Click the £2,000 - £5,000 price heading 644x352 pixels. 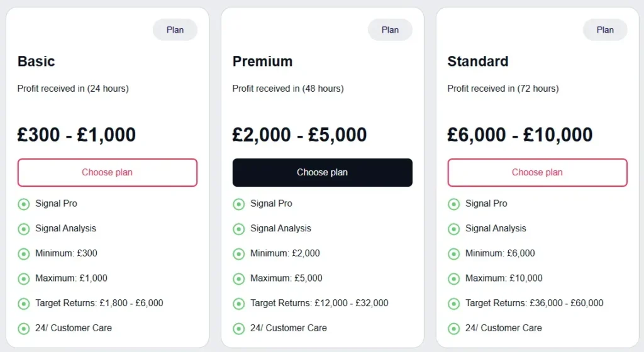point(299,135)
